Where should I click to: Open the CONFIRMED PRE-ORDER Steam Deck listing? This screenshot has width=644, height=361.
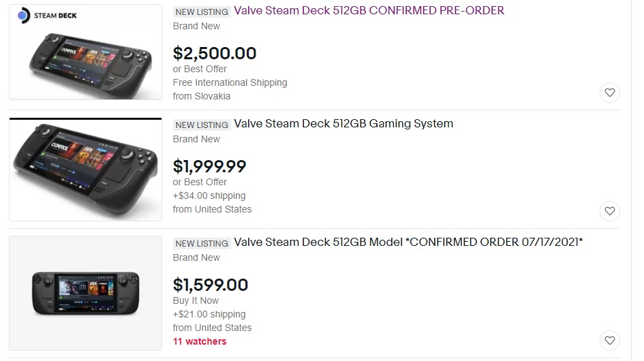coord(369,11)
